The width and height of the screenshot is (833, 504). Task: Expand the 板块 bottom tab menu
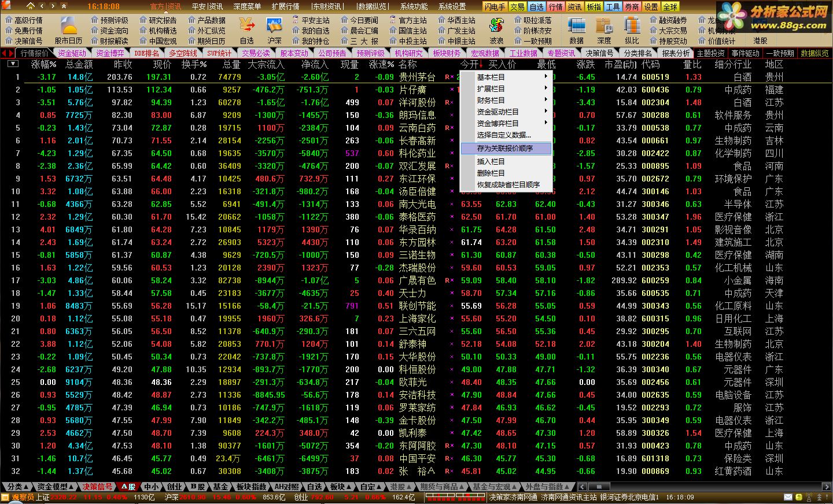[341, 487]
